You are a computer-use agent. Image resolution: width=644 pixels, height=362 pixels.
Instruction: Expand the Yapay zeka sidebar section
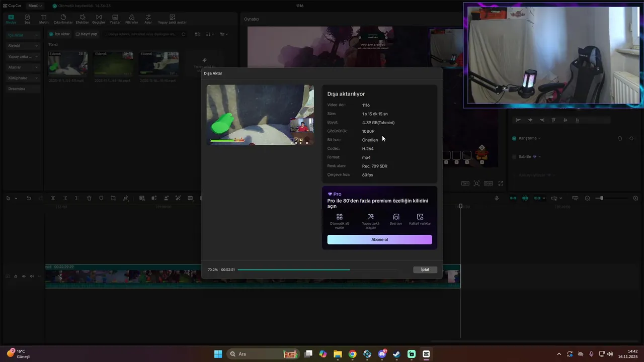tap(23, 56)
